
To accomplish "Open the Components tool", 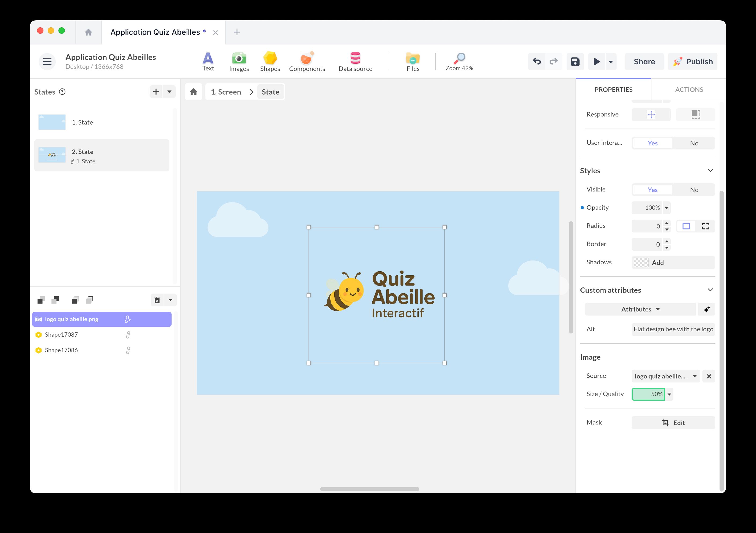I will (x=306, y=62).
